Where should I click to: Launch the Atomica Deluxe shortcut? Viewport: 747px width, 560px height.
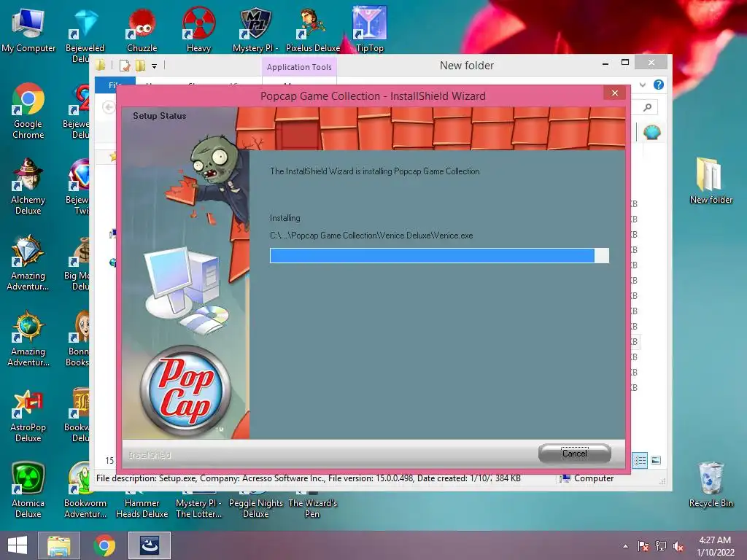(x=28, y=489)
